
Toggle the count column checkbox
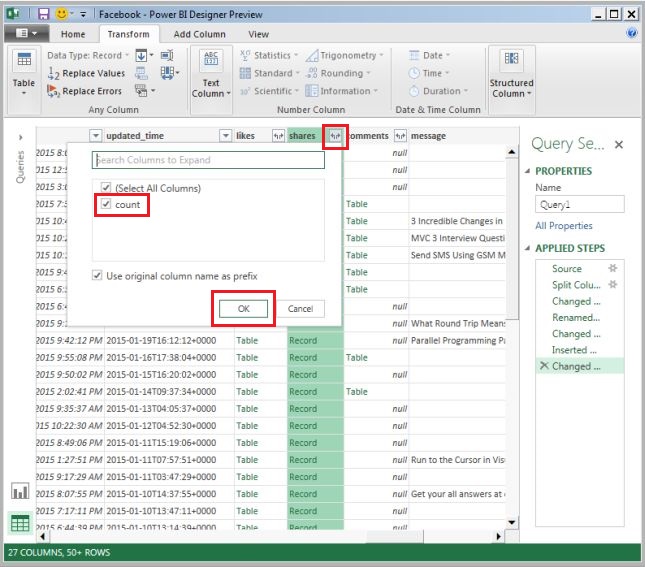pos(106,204)
